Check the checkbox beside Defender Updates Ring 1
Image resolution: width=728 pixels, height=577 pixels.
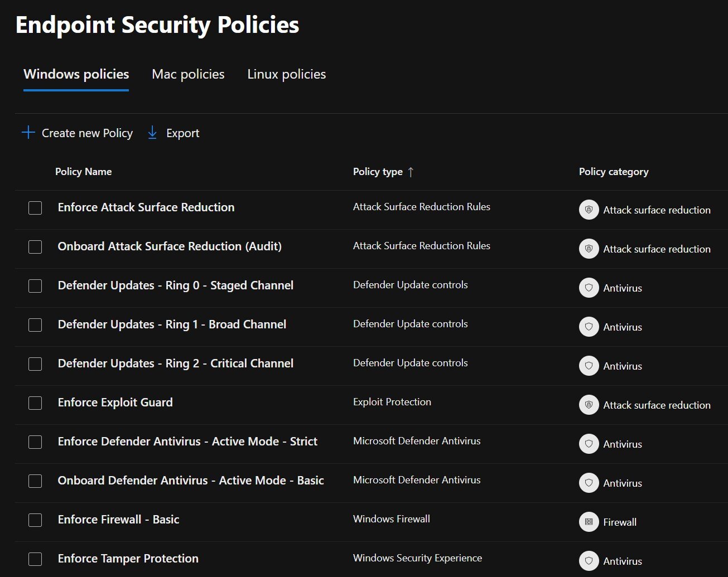click(35, 324)
